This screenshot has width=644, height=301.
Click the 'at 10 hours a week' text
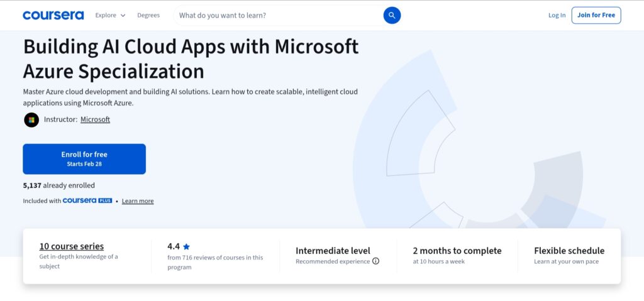(x=438, y=261)
